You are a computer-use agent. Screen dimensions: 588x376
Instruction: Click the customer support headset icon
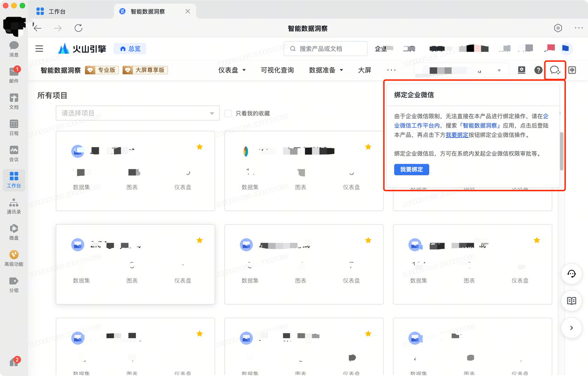[571, 274]
